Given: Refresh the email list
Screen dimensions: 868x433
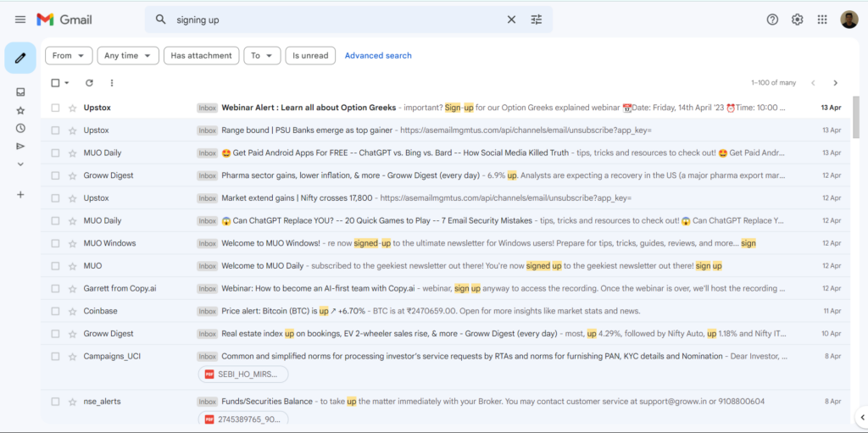Looking at the screenshot, I should 89,83.
